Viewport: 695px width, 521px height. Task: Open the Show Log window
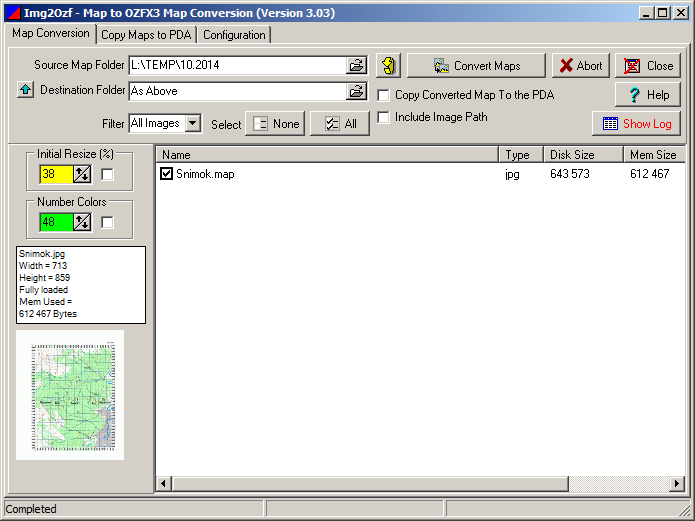(637, 124)
